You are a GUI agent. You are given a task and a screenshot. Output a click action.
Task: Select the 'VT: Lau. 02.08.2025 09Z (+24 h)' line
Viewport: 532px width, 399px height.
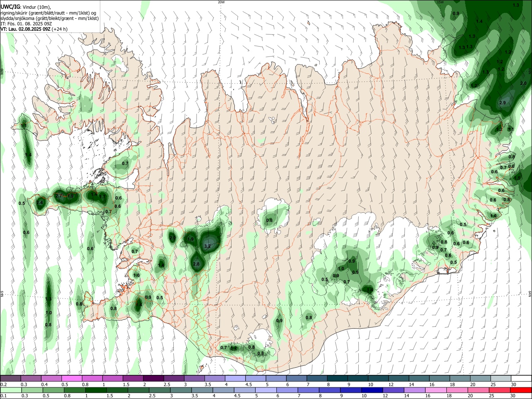34,29
